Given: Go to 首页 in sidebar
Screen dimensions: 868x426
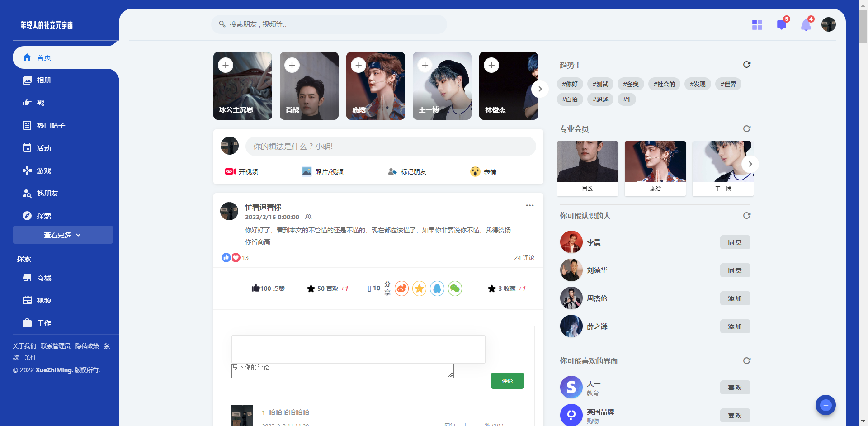Looking at the screenshot, I should (x=66, y=57).
